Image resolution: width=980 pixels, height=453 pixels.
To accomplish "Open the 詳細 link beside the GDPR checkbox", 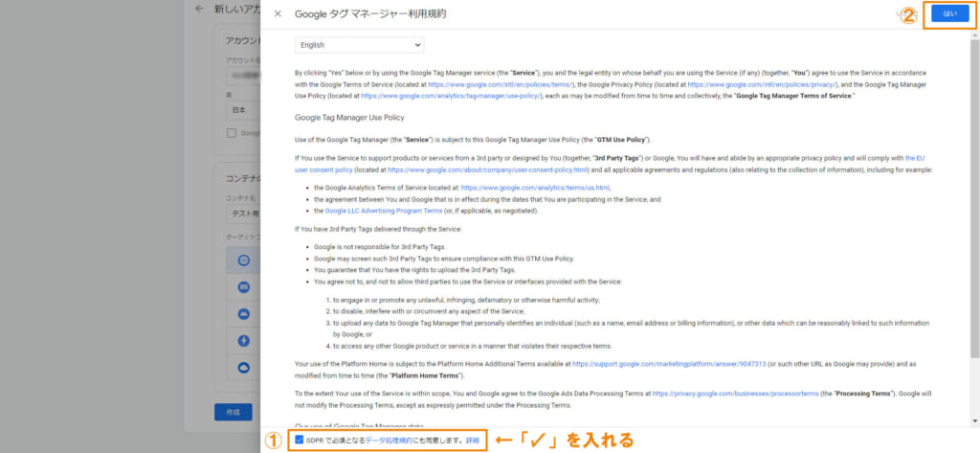I will 473,441.
